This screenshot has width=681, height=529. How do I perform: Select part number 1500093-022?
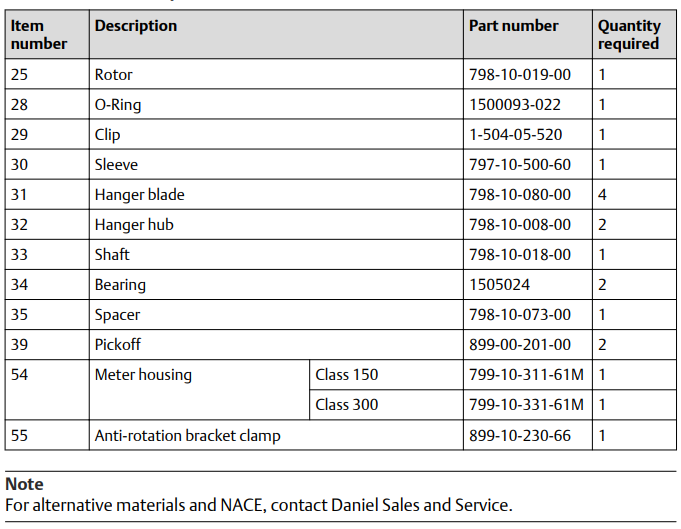pos(515,105)
